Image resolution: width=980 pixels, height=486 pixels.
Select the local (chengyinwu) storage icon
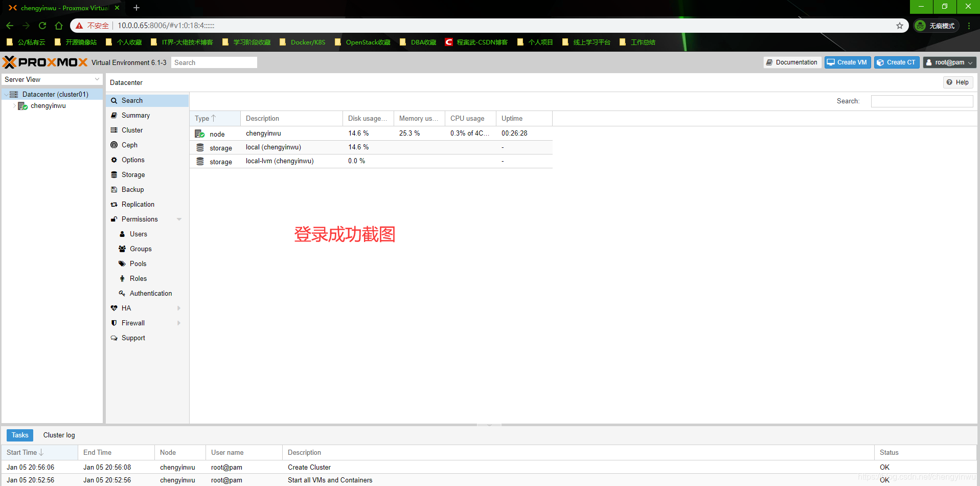pyautogui.click(x=200, y=148)
